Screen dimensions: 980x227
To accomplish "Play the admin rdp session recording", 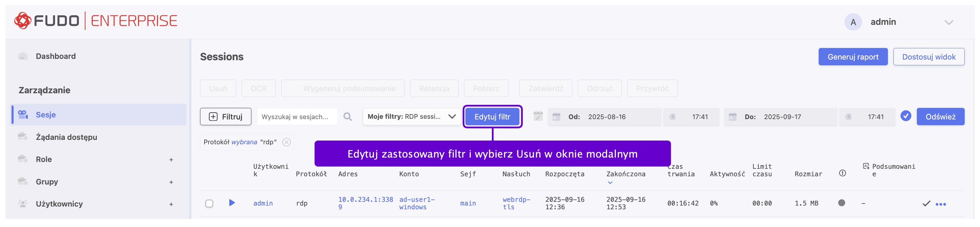I will click(232, 203).
